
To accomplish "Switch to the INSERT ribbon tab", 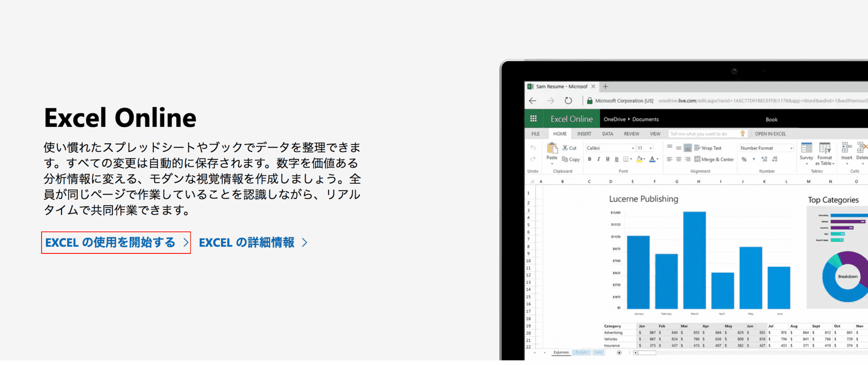I will click(584, 134).
